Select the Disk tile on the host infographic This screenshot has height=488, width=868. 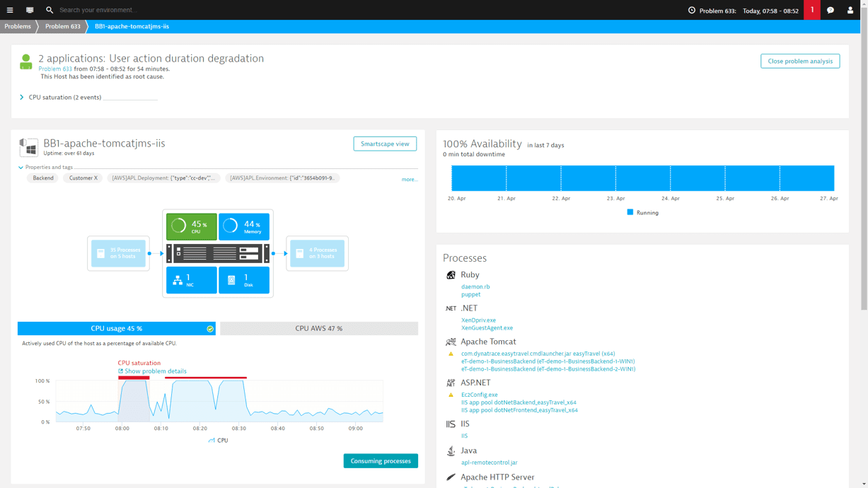tap(244, 280)
